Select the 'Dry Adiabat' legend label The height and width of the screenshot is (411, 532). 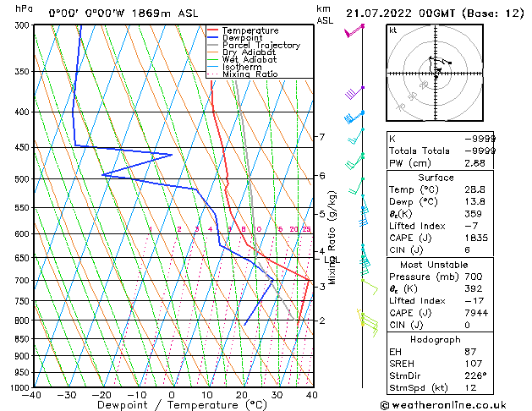point(249,52)
